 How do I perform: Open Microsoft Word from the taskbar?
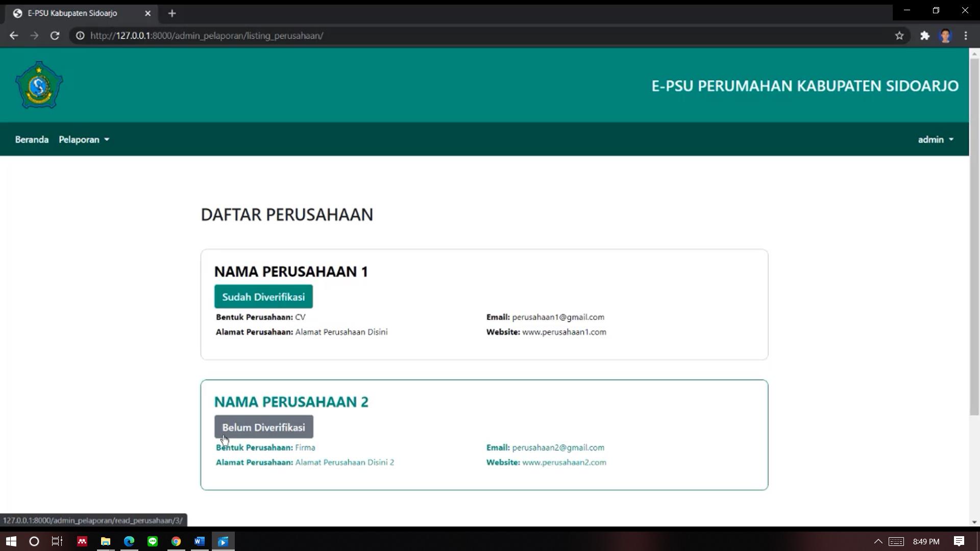pyautogui.click(x=199, y=541)
